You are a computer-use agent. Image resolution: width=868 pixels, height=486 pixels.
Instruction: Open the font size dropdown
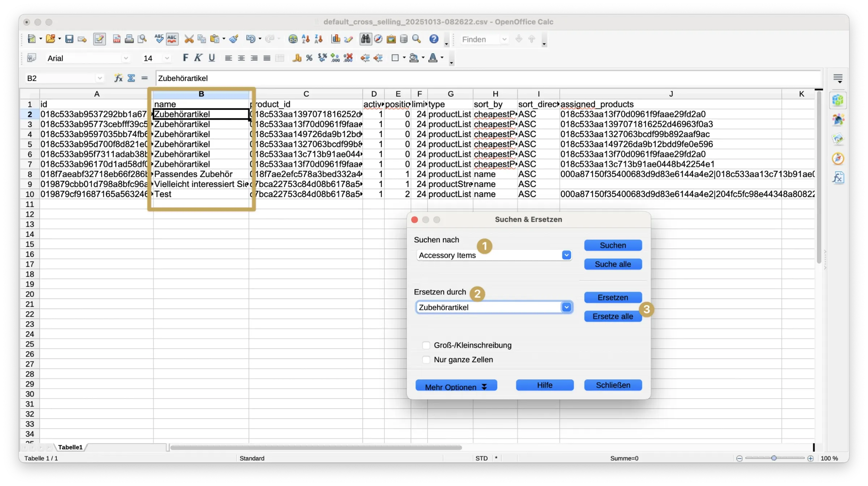[167, 58]
